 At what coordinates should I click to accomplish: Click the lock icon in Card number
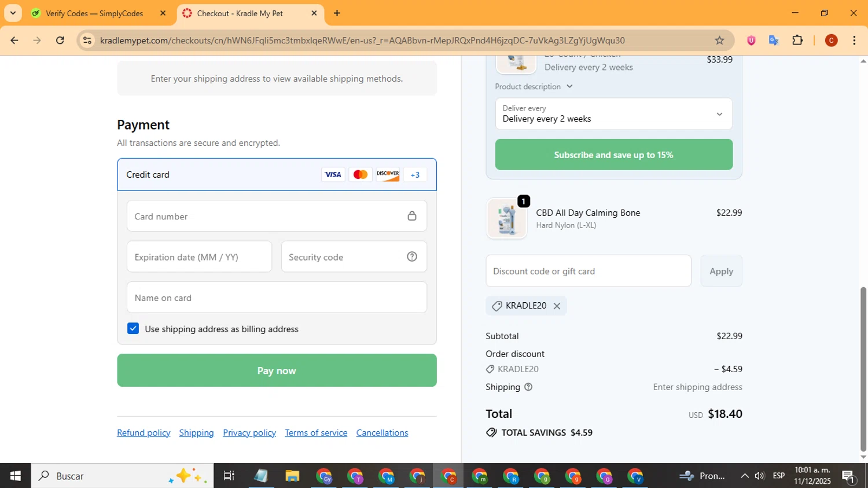(x=412, y=216)
